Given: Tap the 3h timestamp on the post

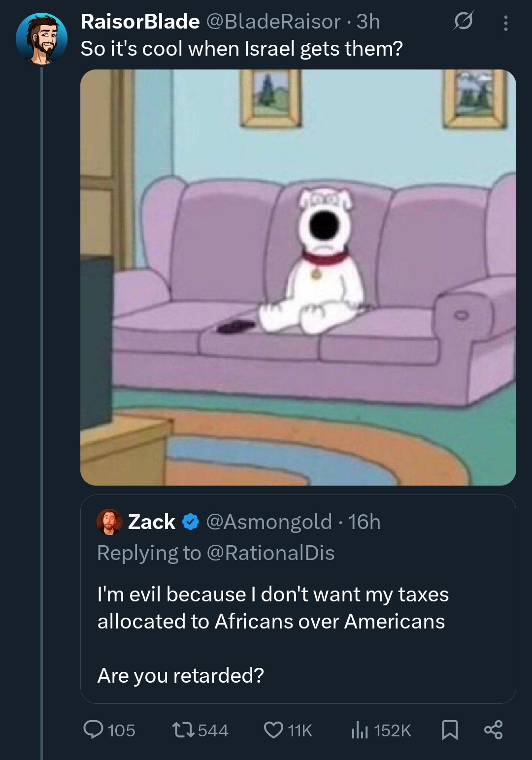Looking at the screenshot, I should pos(368,22).
